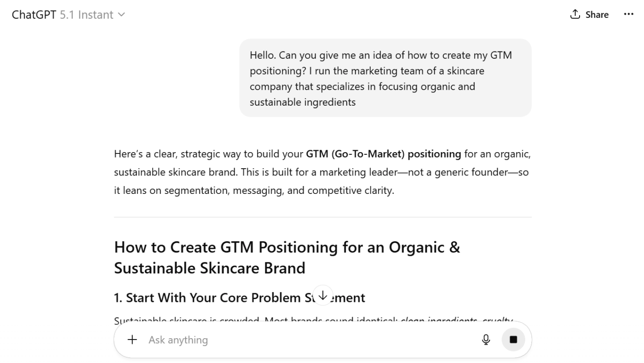The height and width of the screenshot is (363, 644).
Task: Start voice dictation with the microphone icon
Action: click(x=486, y=340)
